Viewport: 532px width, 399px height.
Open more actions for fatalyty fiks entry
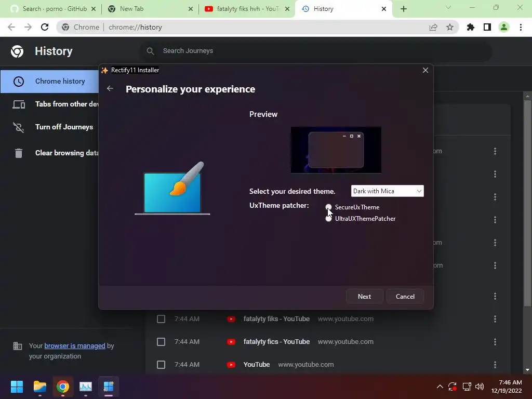(x=495, y=319)
